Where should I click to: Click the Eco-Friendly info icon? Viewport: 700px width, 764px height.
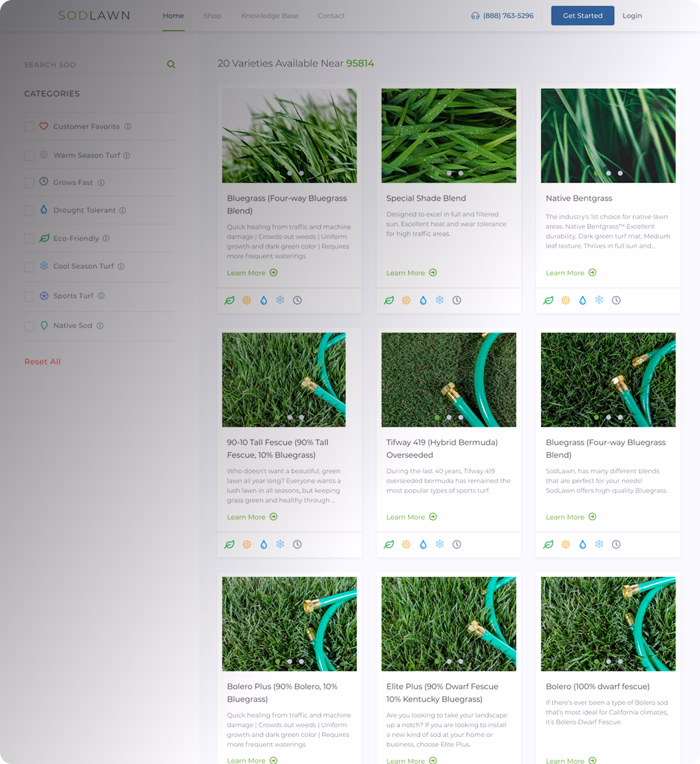point(106,239)
